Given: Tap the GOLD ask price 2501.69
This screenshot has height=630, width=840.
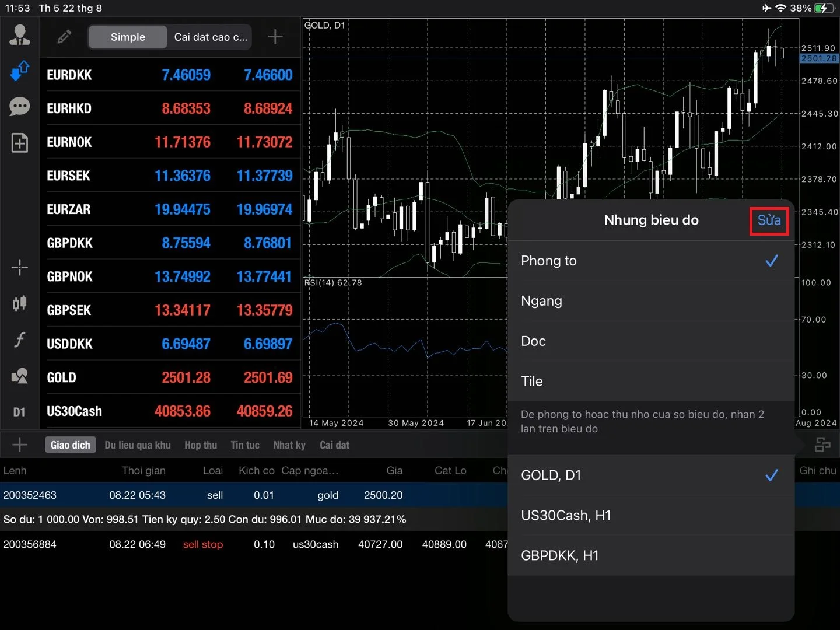Looking at the screenshot, I should [x=268, y=377].
